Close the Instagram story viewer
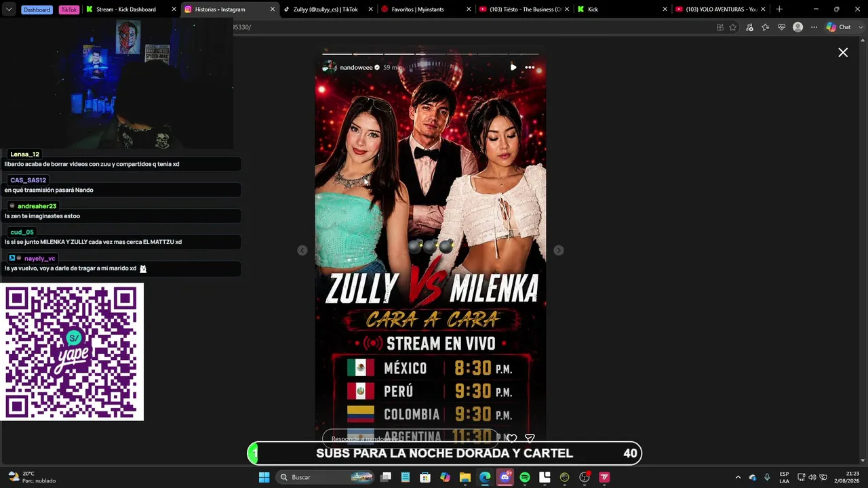This screenshot has height=488, width=868. pyautogui.click(x=843, y=52)
